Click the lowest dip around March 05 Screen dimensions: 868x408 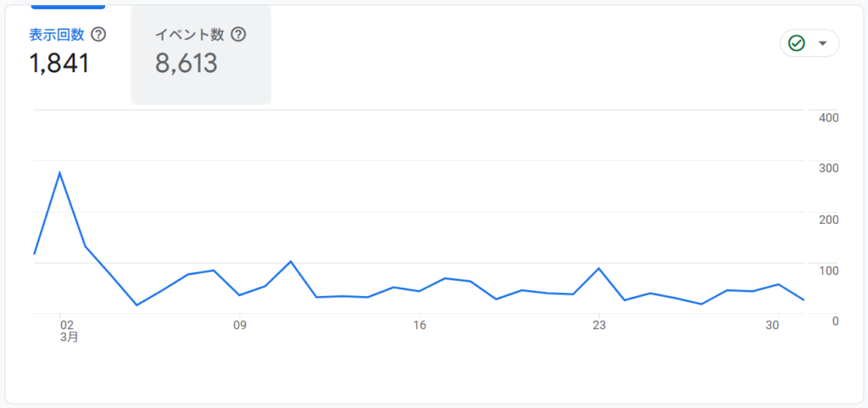[x=136, y=305]
